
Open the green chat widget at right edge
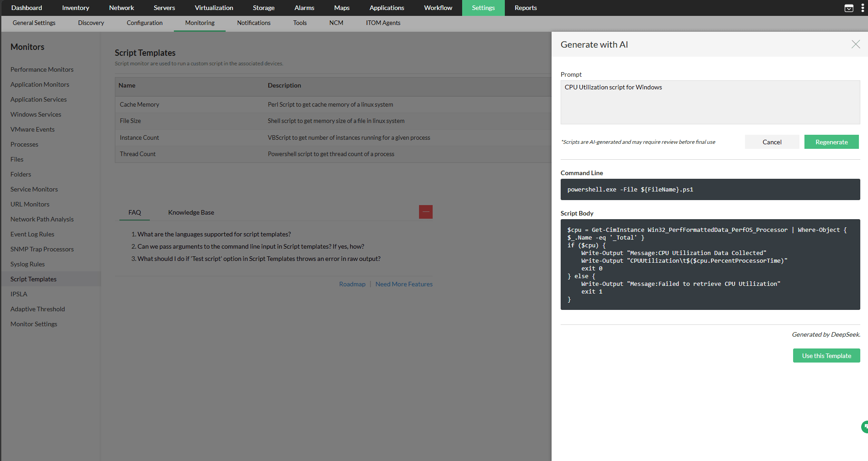coord(864,427)
